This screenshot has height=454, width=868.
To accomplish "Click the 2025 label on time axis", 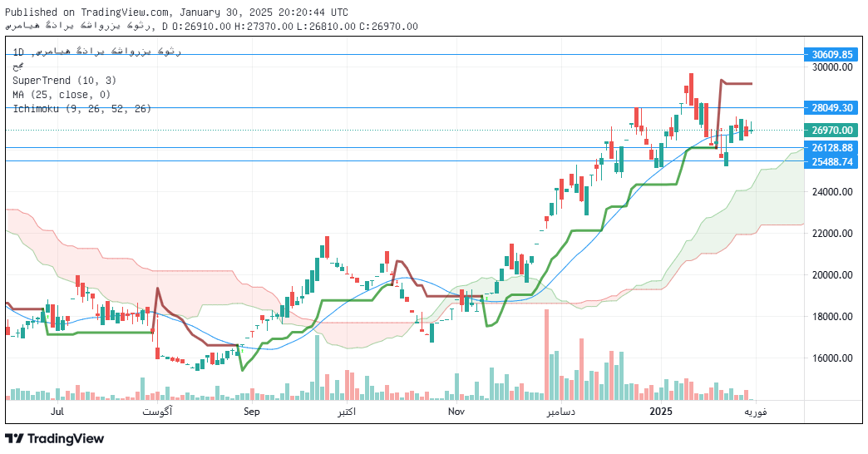I will [x=660, y=412].
